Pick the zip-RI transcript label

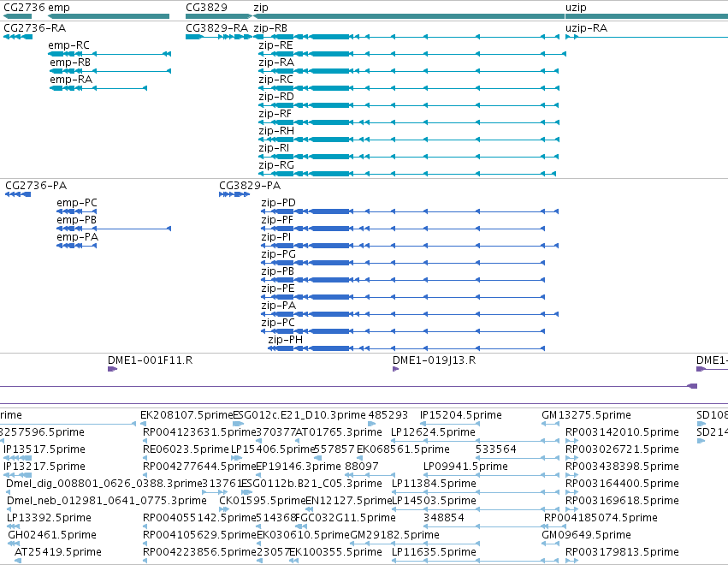tap(274, 148)
